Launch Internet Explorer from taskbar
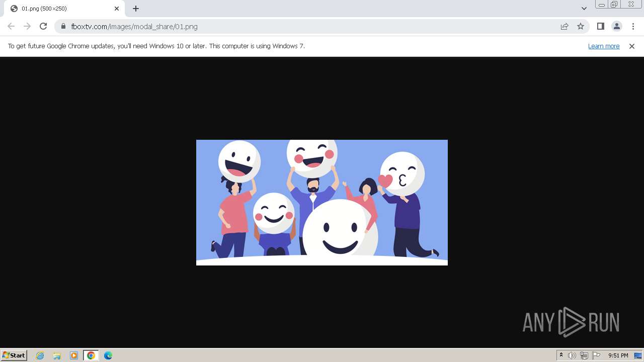 [x=40, y=355]
